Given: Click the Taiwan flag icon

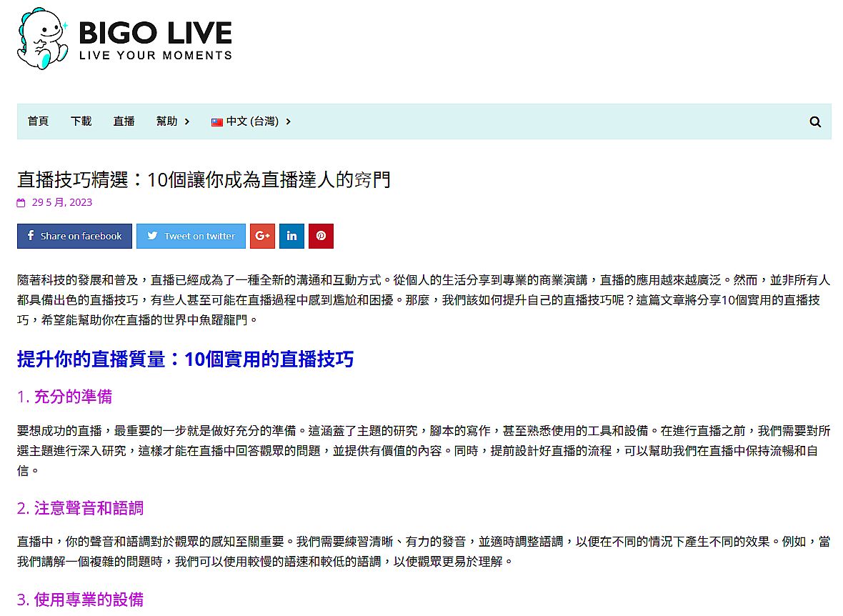Looking at the screenshot, I should coord(217,122).
